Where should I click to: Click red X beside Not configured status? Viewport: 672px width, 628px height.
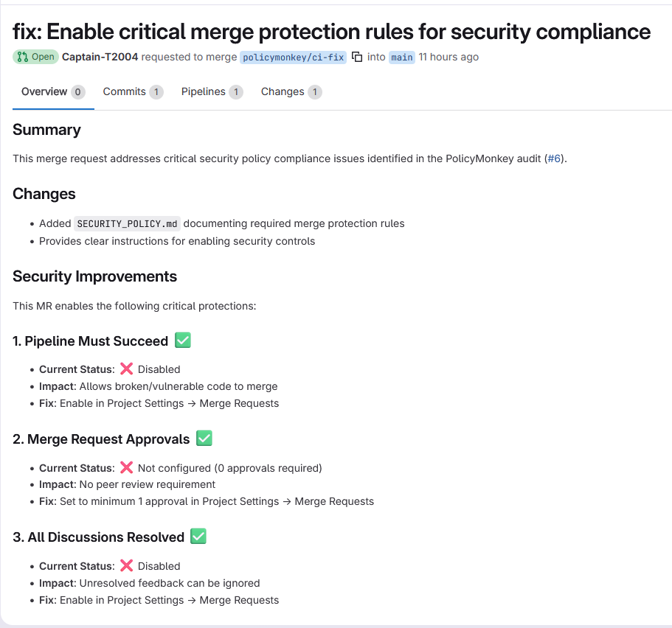pos(127,467)
